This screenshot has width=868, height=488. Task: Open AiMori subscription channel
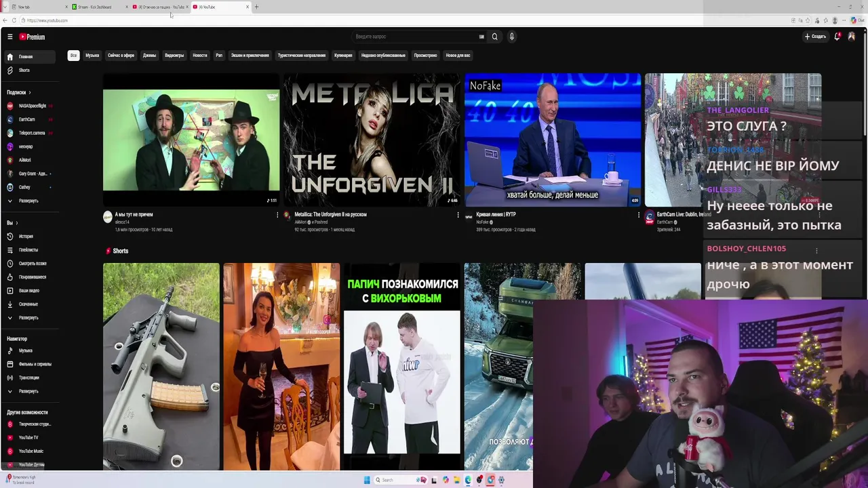click(x=24, y=160)
